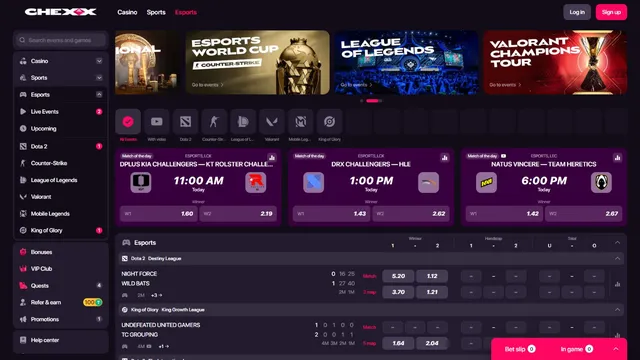This screenshot has width=640, height=360.
Task: Open Esports World Cup banner
Action: click(258, 62)
